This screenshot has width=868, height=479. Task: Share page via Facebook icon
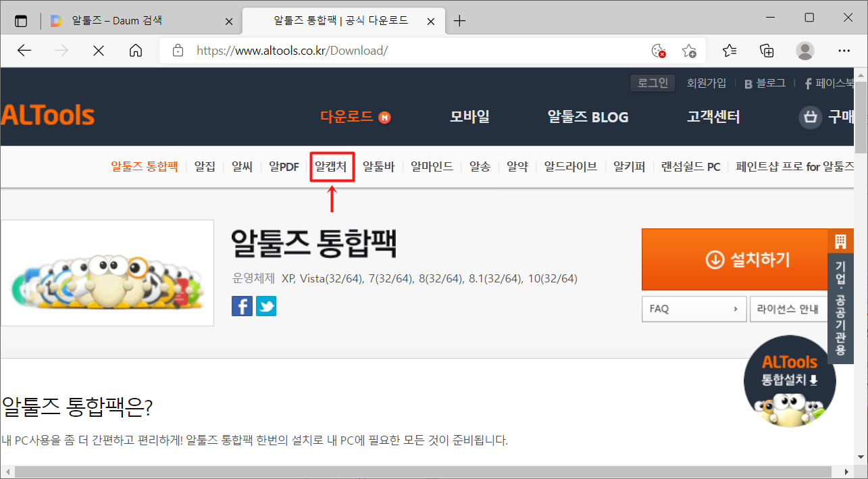(242, 306)
